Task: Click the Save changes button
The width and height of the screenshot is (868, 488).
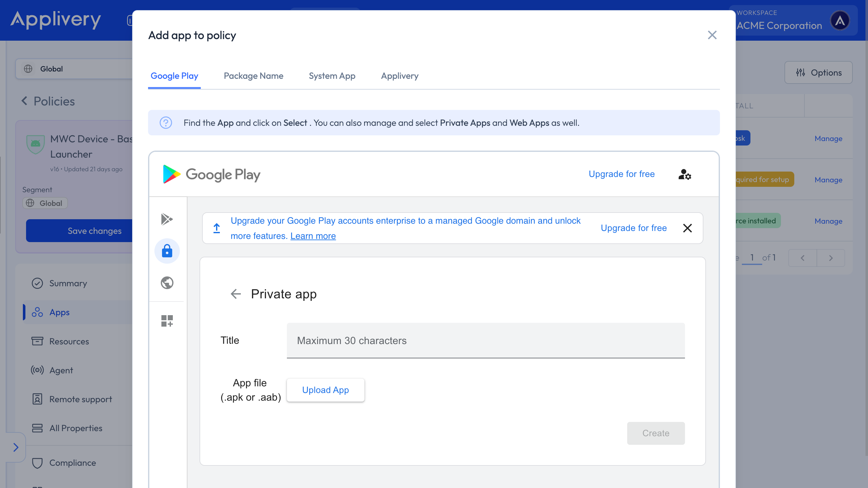Action: 94,231
